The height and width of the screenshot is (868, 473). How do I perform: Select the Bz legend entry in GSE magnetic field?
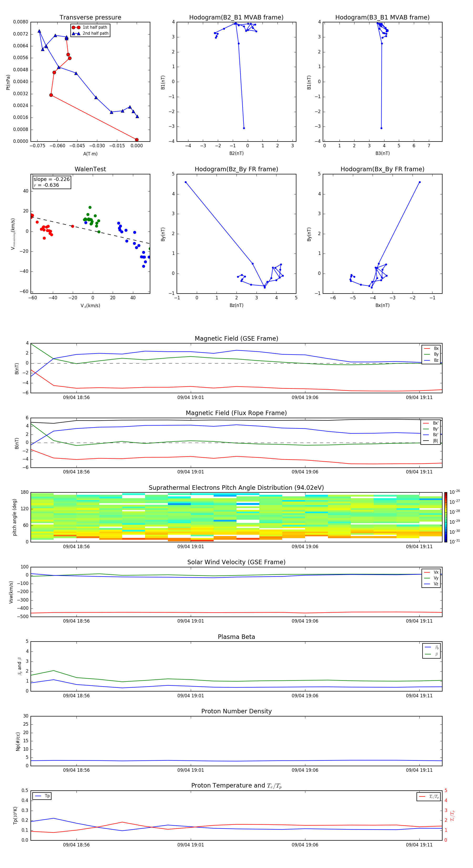pos(431,360)
